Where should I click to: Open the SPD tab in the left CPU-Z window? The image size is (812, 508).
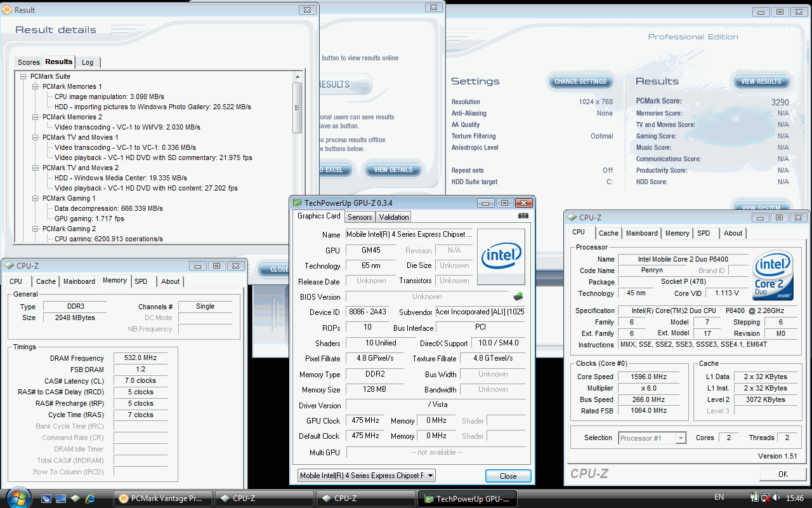[x=141, y=281]
